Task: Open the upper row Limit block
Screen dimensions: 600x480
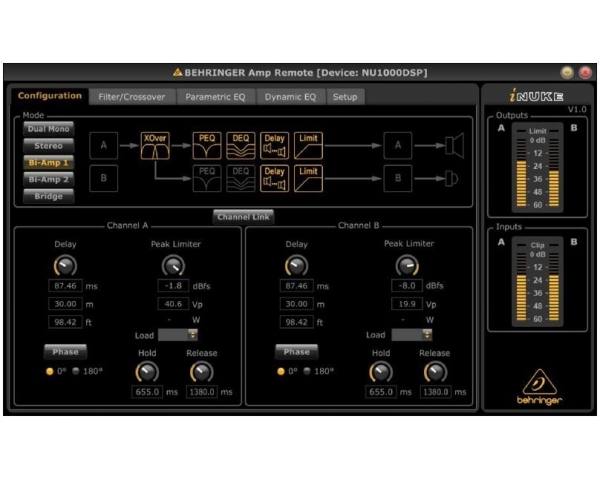Action: 308,146
